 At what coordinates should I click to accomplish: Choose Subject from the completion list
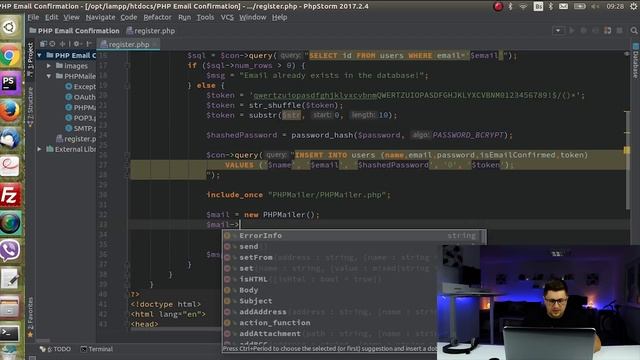click(330, 301)
